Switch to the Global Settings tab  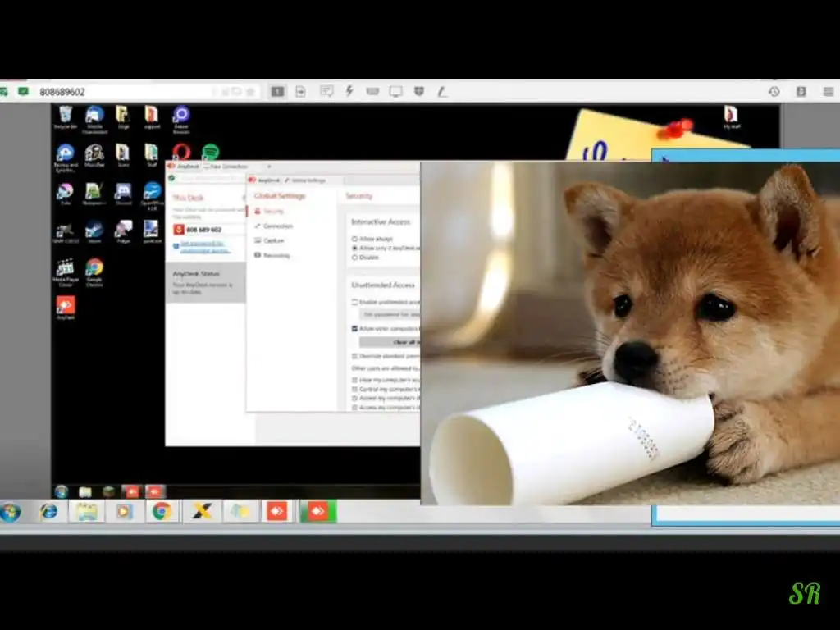tap(305, 180)
